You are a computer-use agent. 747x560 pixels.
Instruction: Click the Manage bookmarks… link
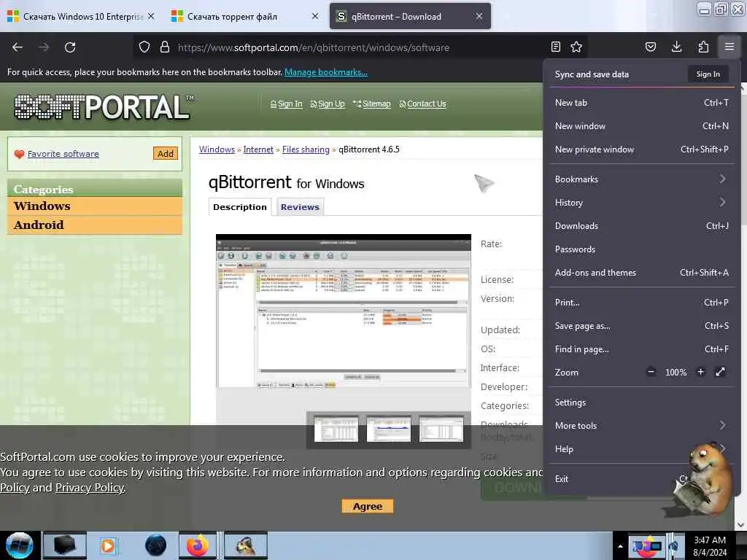326,72
